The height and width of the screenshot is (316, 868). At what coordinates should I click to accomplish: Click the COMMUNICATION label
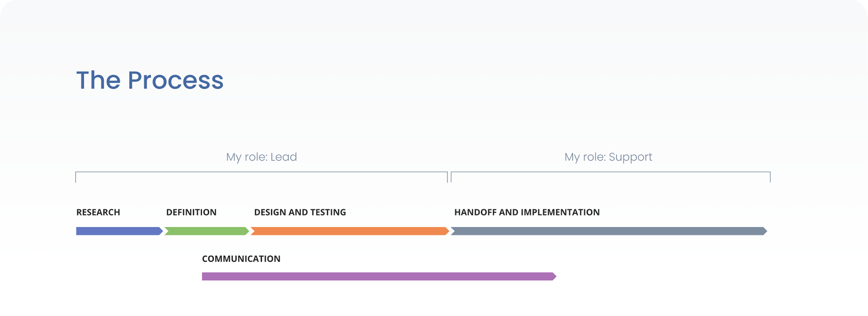(241, 259)
